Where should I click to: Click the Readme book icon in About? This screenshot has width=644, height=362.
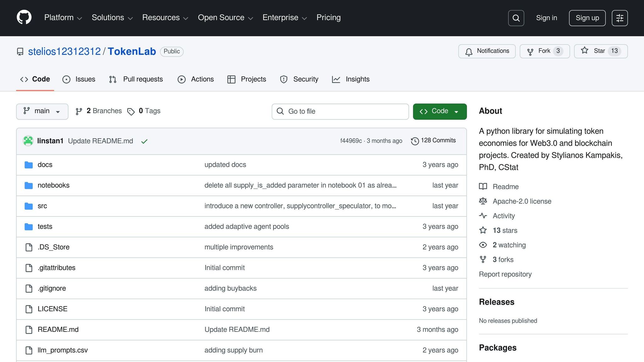(483, 186)
